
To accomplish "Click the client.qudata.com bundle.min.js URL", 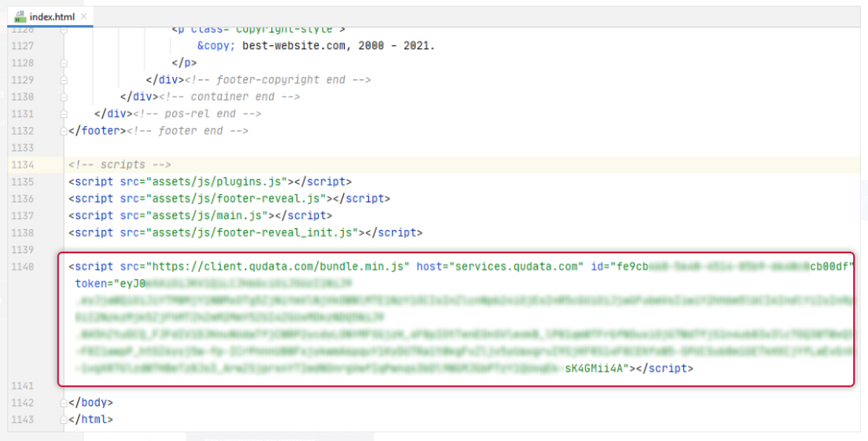I will [278, 266].
